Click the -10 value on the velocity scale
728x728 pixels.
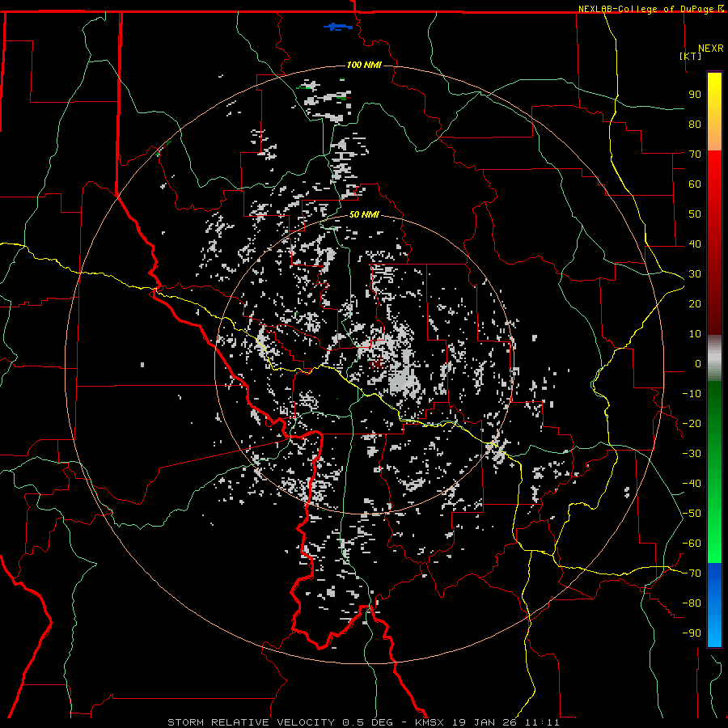(x=692, y=394)
